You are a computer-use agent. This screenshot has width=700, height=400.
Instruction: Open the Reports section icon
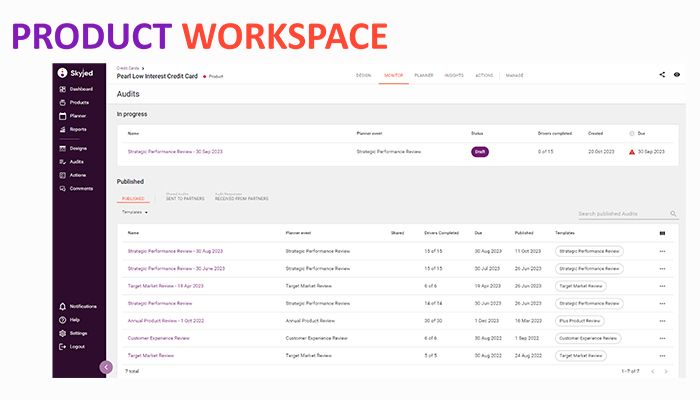tap(63, 129)
